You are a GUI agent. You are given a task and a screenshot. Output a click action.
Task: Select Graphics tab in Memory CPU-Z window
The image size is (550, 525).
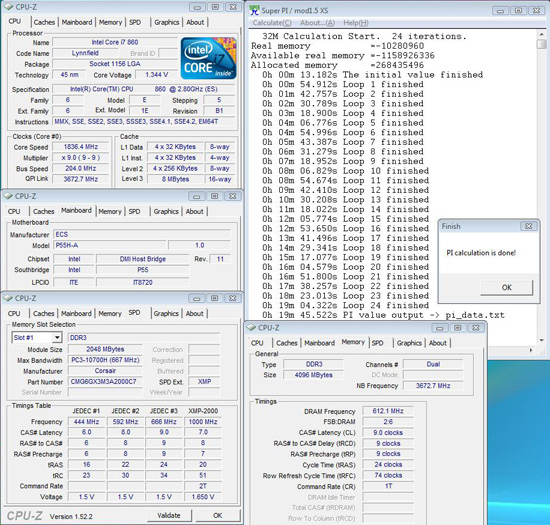pyautogui.click(x=409, y=343)
